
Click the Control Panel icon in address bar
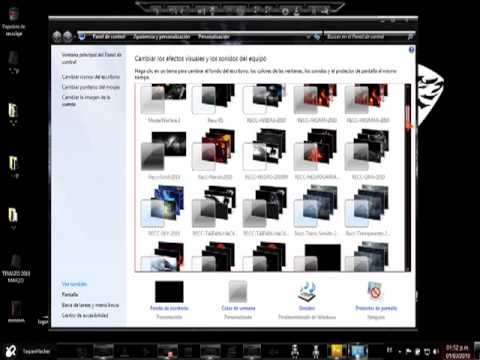[x=82, y=36]
